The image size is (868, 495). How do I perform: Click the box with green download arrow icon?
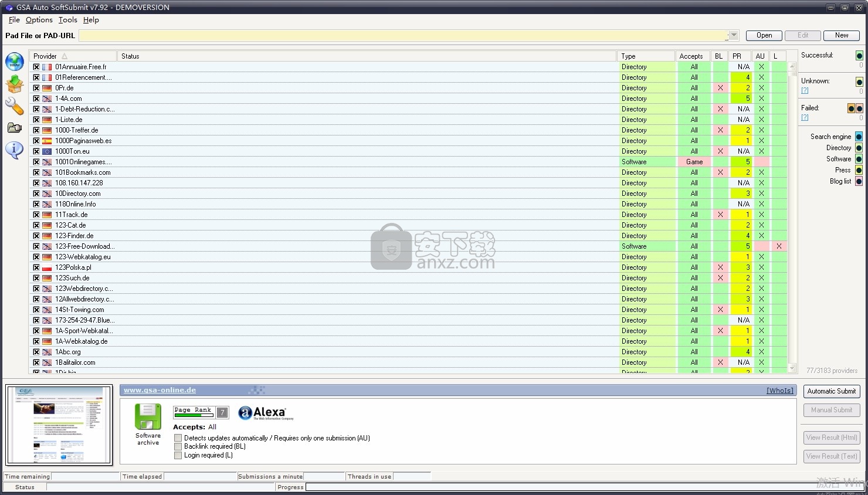coord(15,84)
